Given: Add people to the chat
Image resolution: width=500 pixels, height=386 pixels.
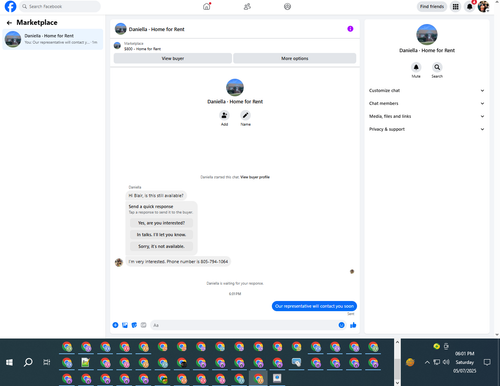Looking at the screenshot, I should coord(224,115).
